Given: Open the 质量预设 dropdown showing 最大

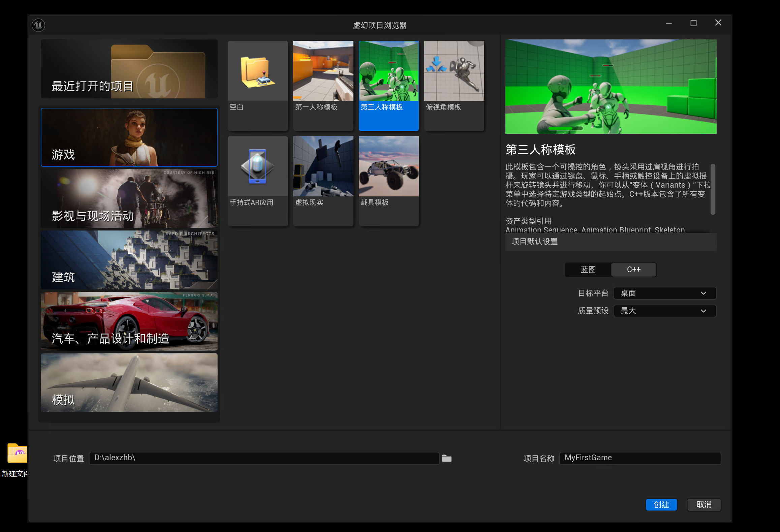Looking at the screenshot, I should [x=664, y=311].
